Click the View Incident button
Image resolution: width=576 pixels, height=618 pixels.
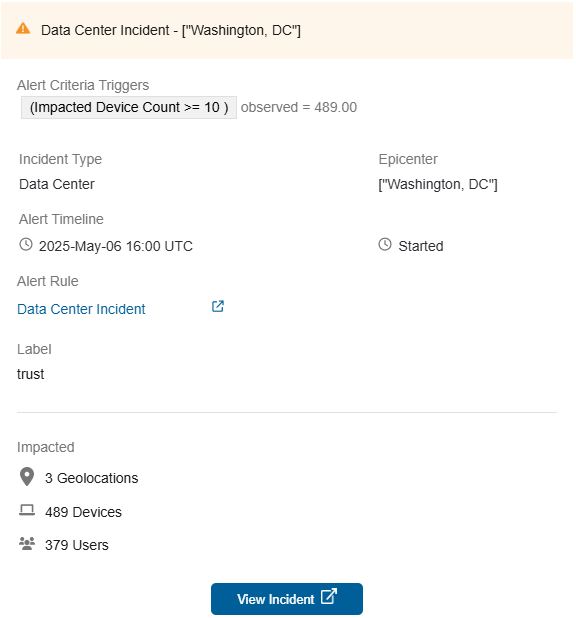[287, 599]
